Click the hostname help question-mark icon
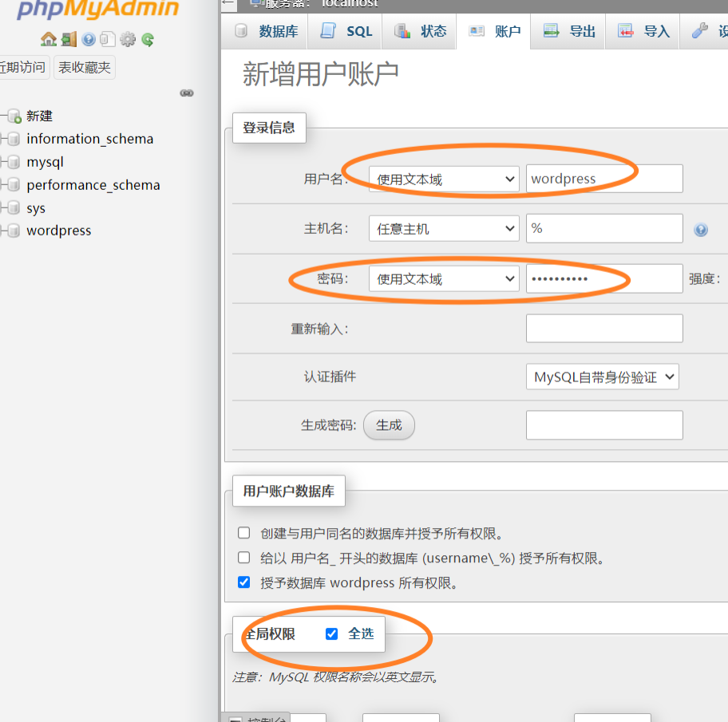 point(701,230)
